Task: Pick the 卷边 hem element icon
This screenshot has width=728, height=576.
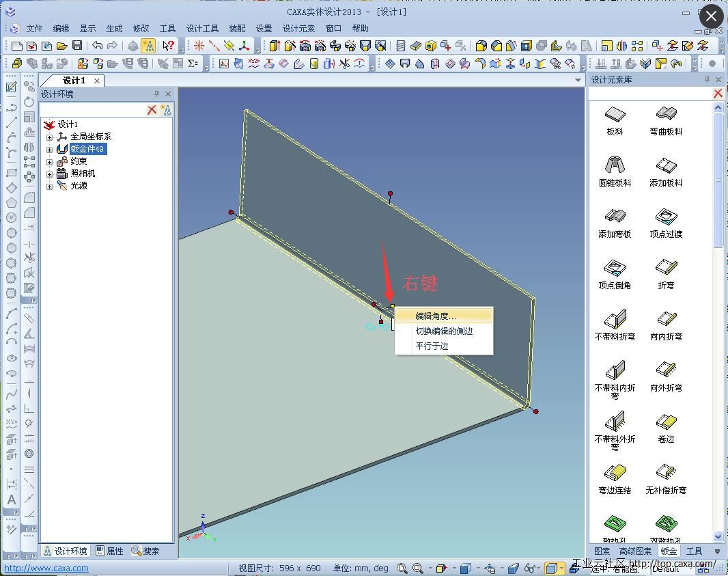Action: (x=666, y=425)
